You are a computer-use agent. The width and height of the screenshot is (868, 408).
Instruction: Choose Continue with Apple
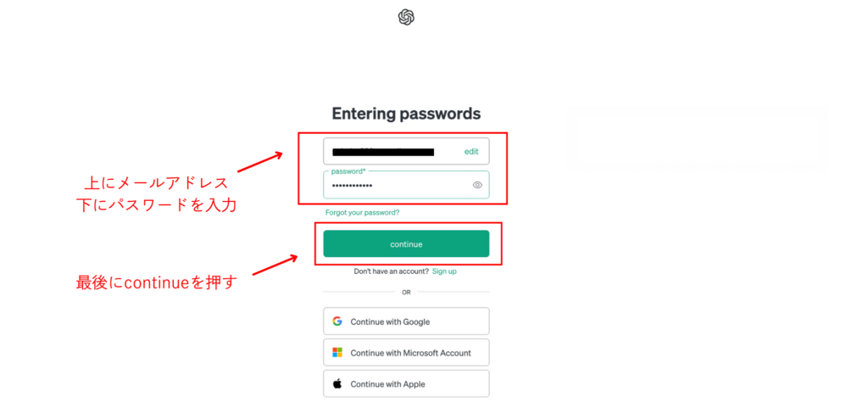(x=406, y=383)
